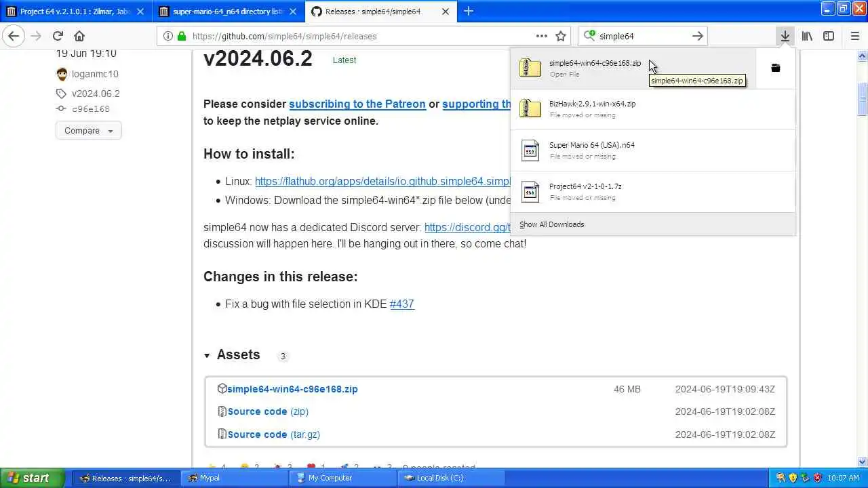
Task: Switch to Local Disk (C:) taskbar window
Action: 452,478
